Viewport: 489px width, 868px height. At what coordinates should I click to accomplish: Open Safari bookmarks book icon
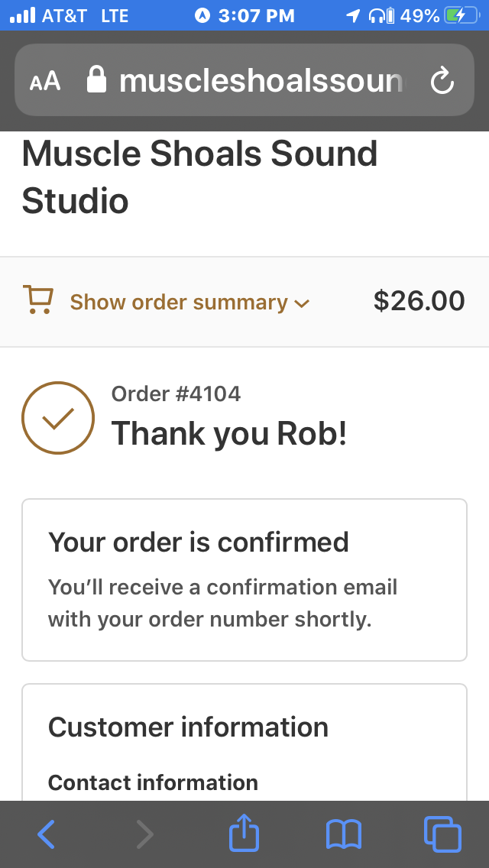343,834
